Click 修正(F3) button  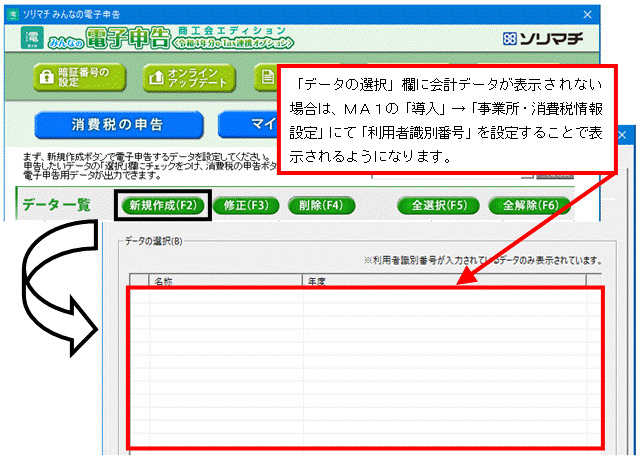click(x=246, y=205)
